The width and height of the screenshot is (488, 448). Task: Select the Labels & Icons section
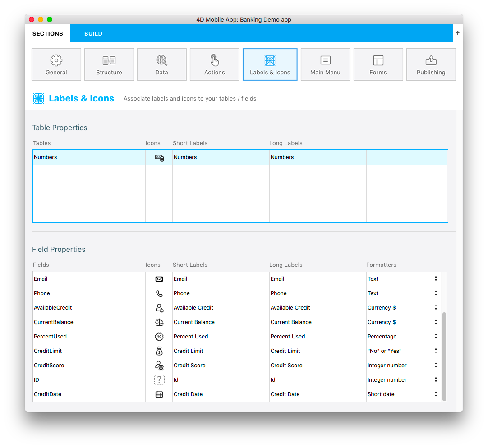270,64
